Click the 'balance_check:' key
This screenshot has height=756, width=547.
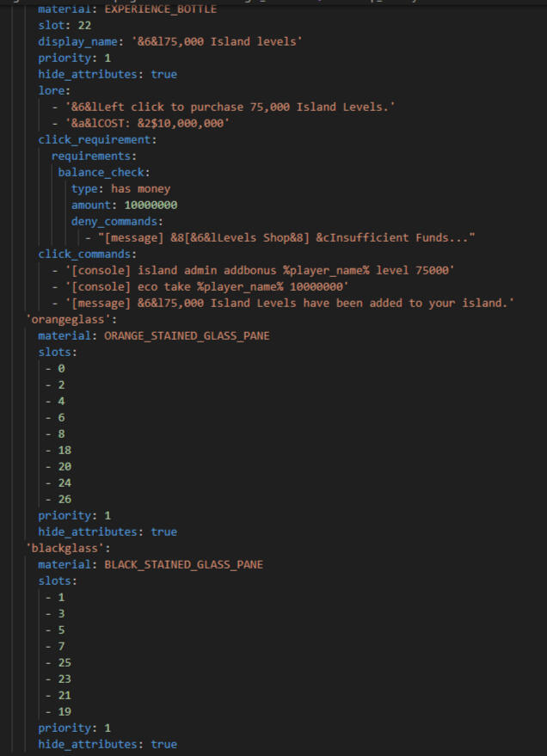pos(105,172)
